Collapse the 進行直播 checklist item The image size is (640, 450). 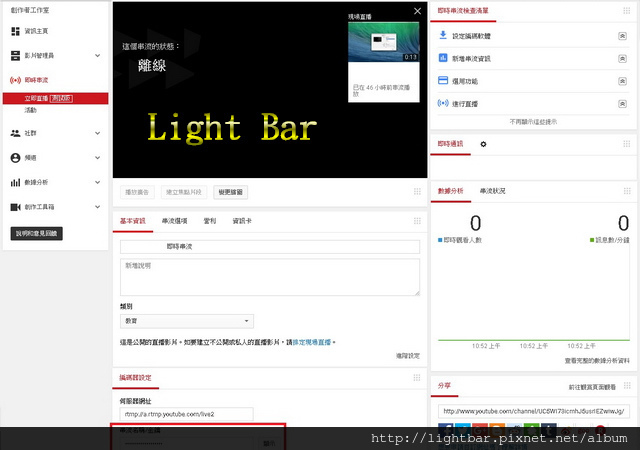[622, 104]
